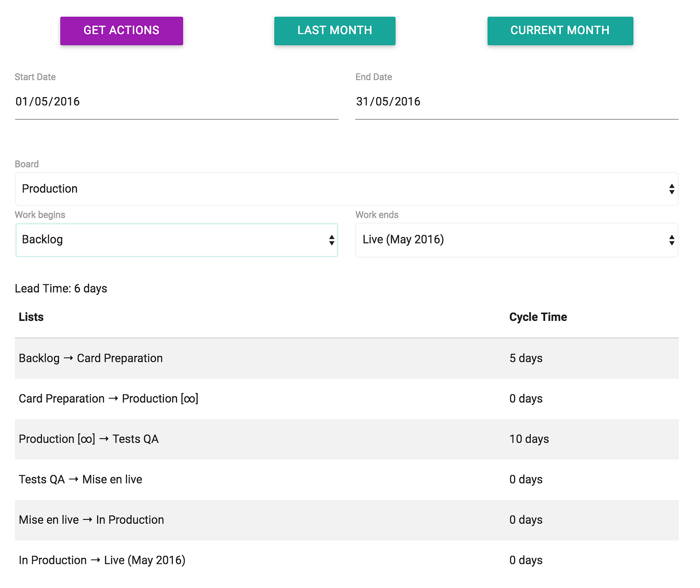700x588 pixels.
Task: Click the Get Actions button
Action: (122, 31)
